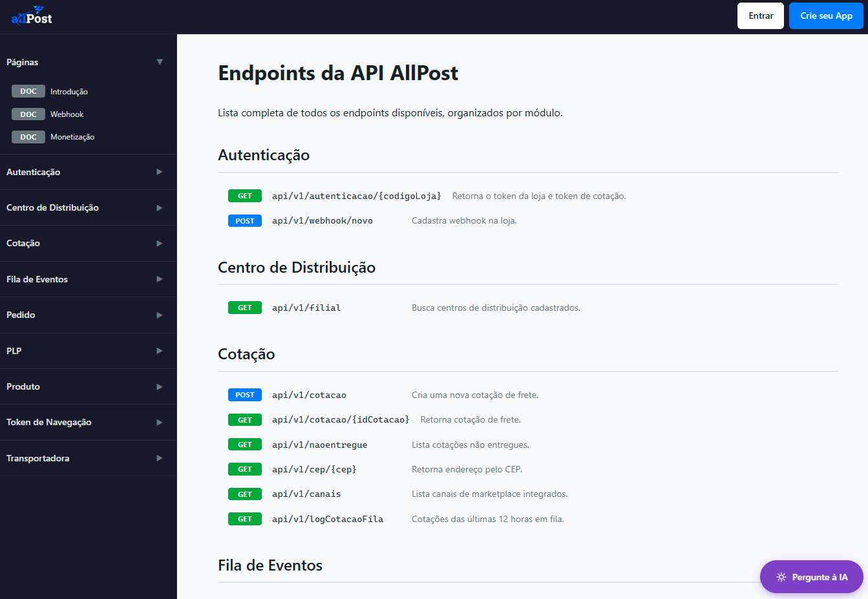Viewport: 868px width, 599px height.
Task: Open api/v1/cotacao/{idCotacao} endpoint
Action: (x=341, y=420)
